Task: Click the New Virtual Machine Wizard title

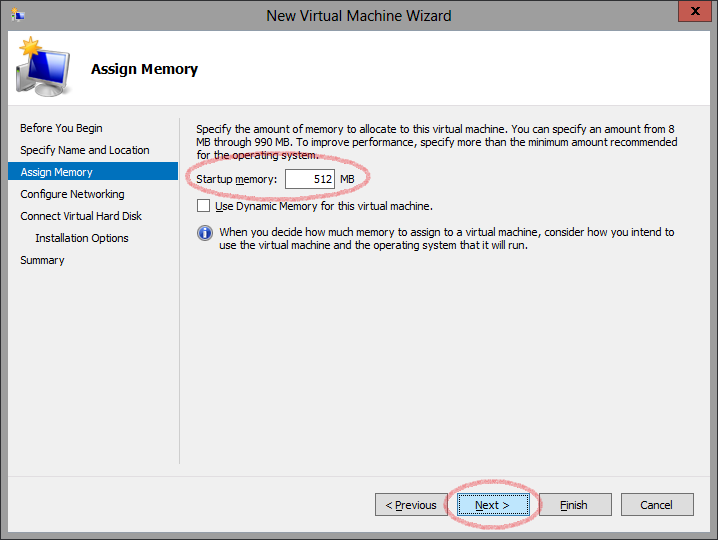Action: (358, 15)
